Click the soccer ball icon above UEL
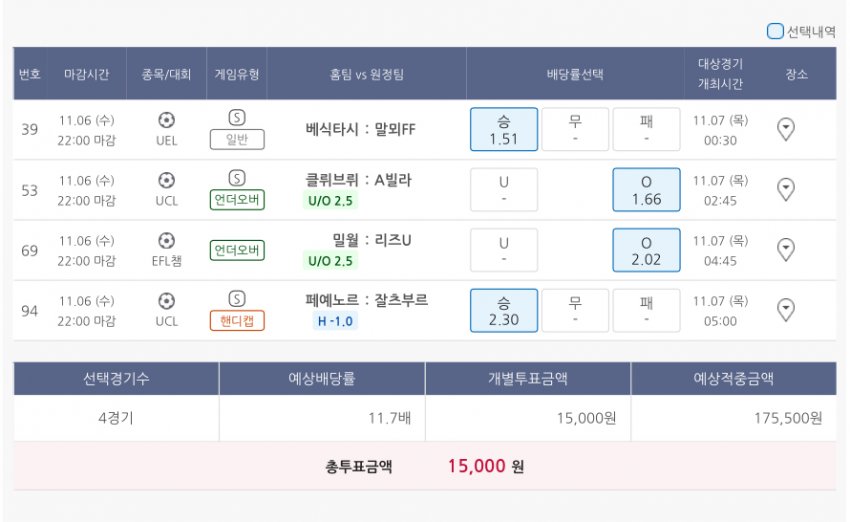Viewport: 850px width, 522px height. pos(166,120)
